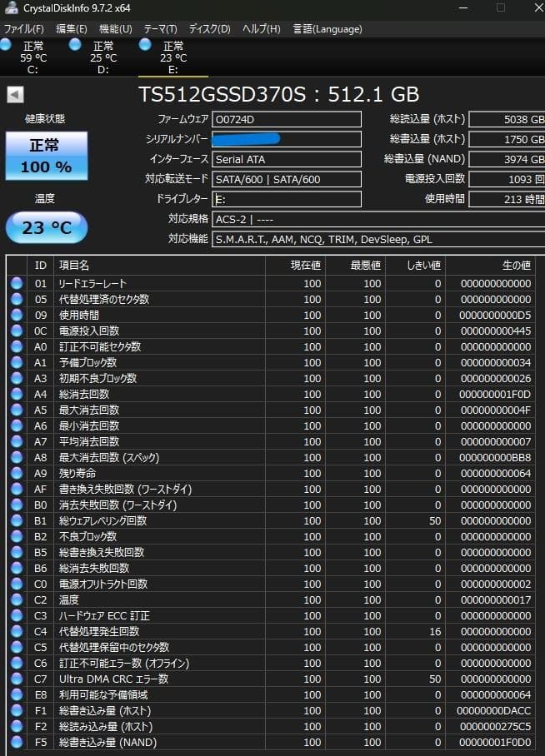
Task: Click raw value 00000001F0D0 in F5 row
Action: [495, 742]
